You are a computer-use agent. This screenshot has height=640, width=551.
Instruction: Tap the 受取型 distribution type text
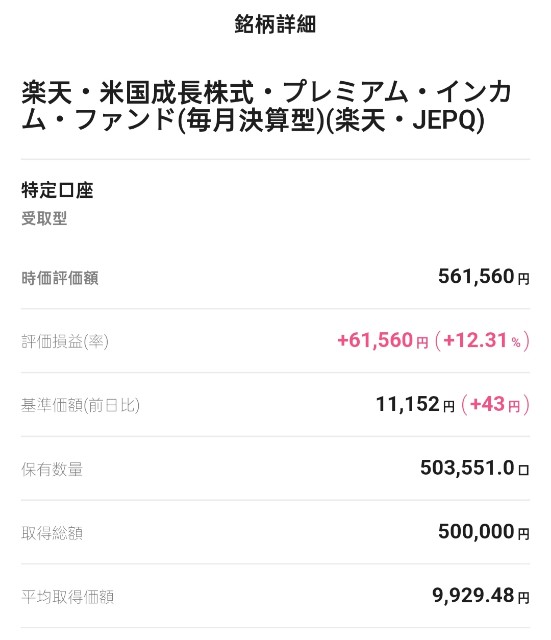point(44,218)
